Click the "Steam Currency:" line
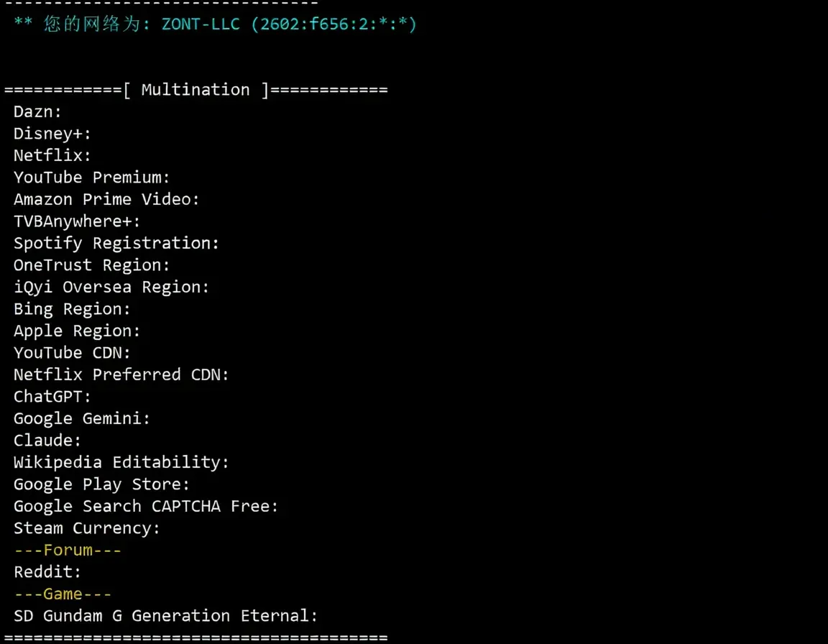The width and height of the screenshot is (828, 644). pyautogui.click(x=86, y=528)
